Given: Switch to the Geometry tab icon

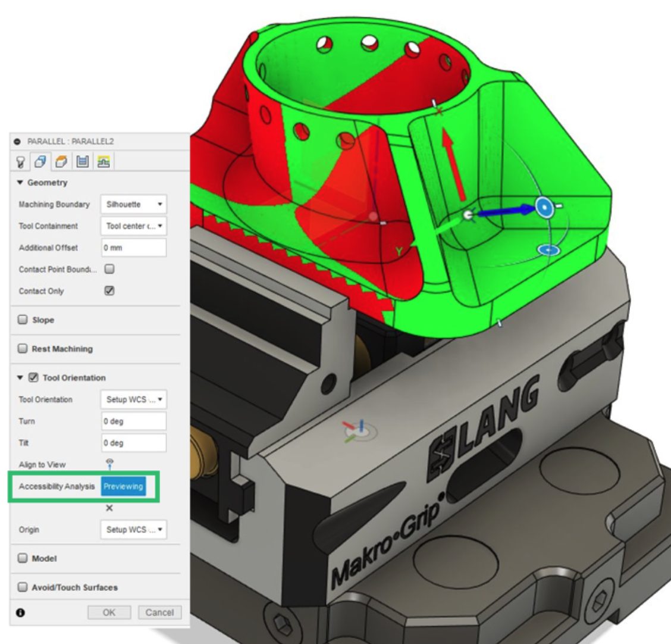Looking at the screenshot, I should 40,161.
